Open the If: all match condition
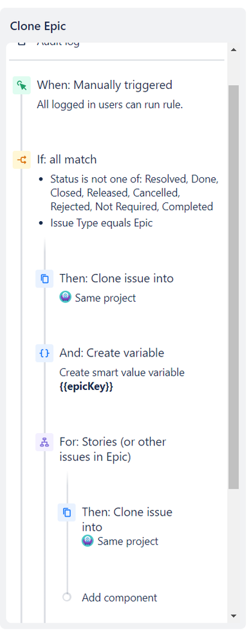Viewport: 249px width, 644px height. (67, 159)
